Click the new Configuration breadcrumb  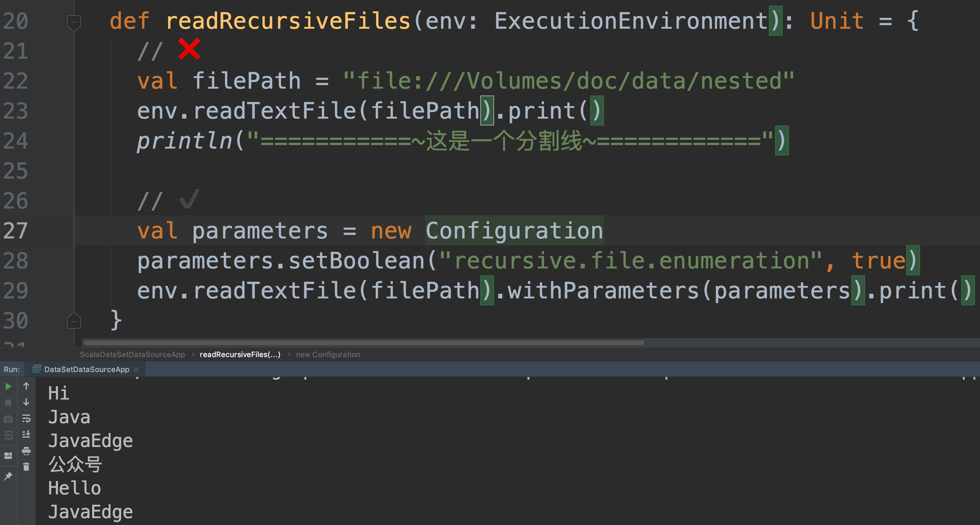click(x=328, y=355)
